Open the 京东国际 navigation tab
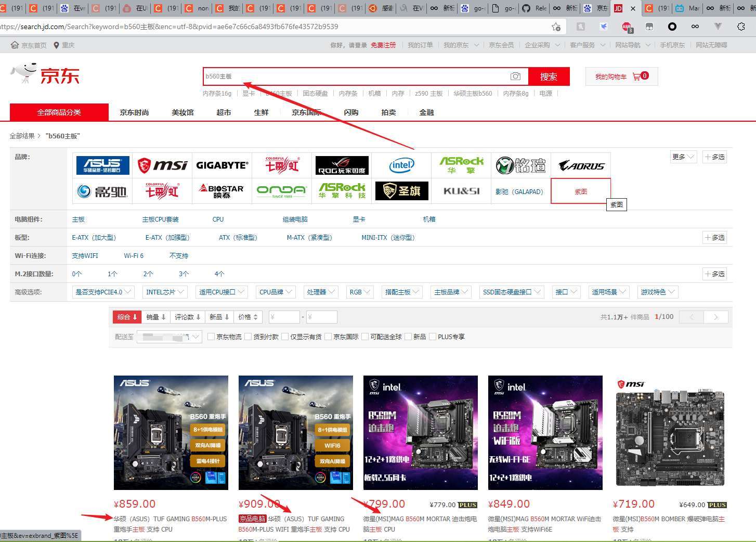Image resolution: width=756 pixels, height=542 pixels. [x=306, y=112]
